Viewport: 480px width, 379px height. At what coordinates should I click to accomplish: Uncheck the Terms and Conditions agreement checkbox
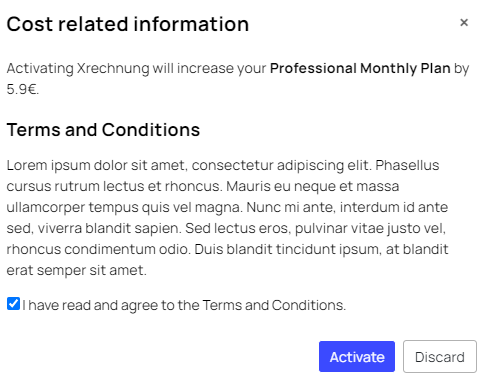point(13,304)
